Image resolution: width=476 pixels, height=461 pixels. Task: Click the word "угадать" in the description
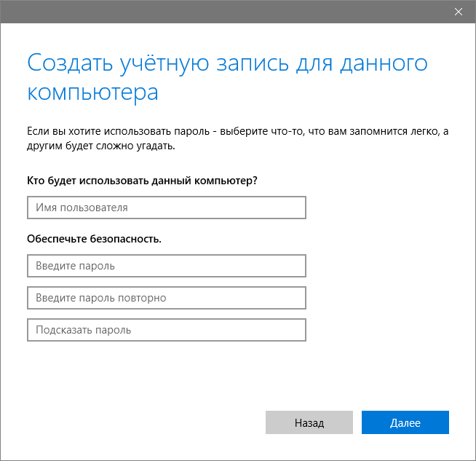(x=158, y=146)
